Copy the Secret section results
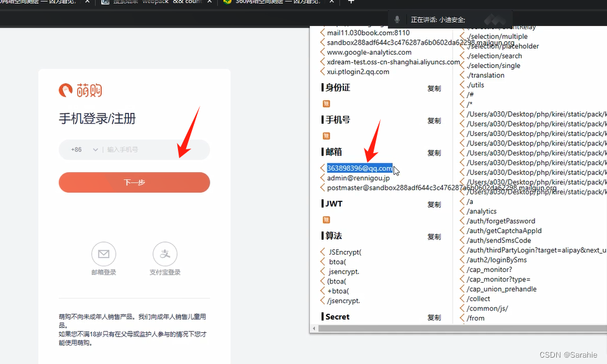The width and height of the screenshot is (607, 364). point(434,318)
